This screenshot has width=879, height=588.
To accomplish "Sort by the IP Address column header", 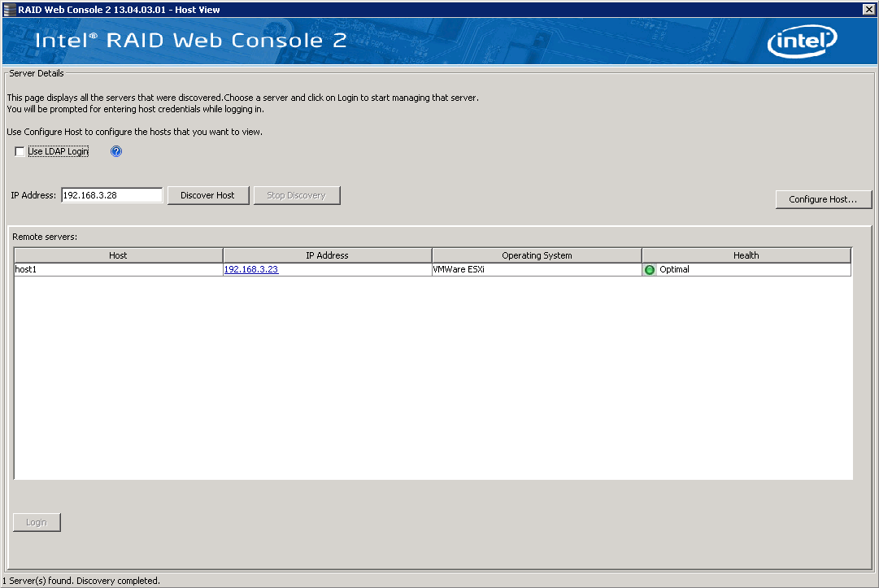I will pos(328,255).
